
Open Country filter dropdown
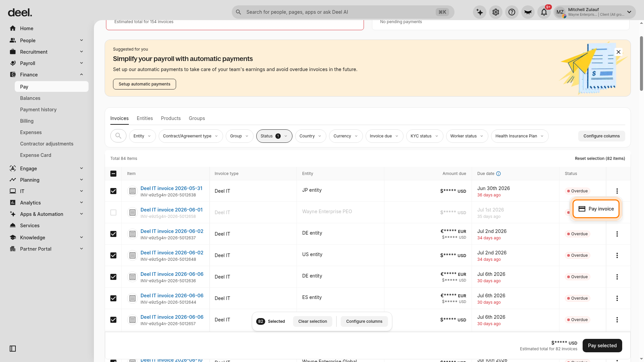[311, 136]
